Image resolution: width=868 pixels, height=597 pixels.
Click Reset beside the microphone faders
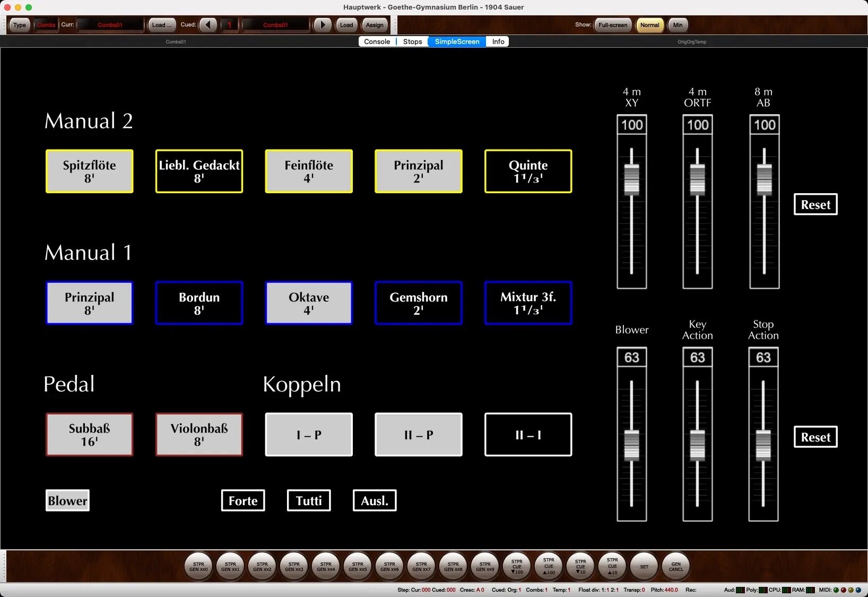tap(815, 205)
